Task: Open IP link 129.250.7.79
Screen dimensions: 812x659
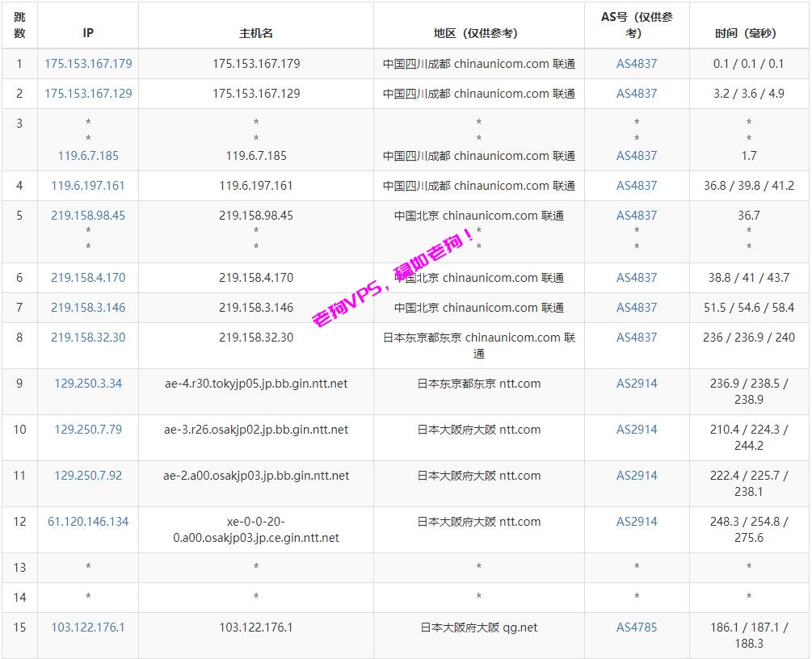Action: click(88, 430)
